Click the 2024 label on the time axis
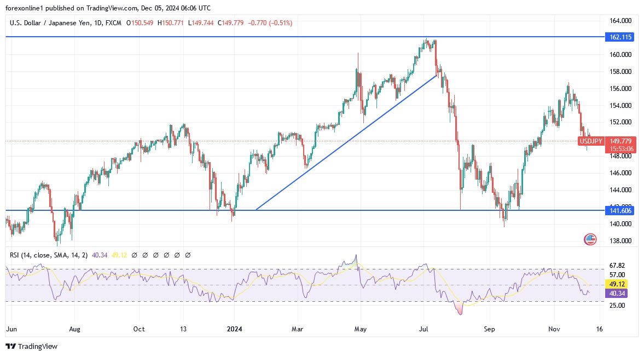Image resolution: width=644 pixels, height=356 pixels. 235,329
